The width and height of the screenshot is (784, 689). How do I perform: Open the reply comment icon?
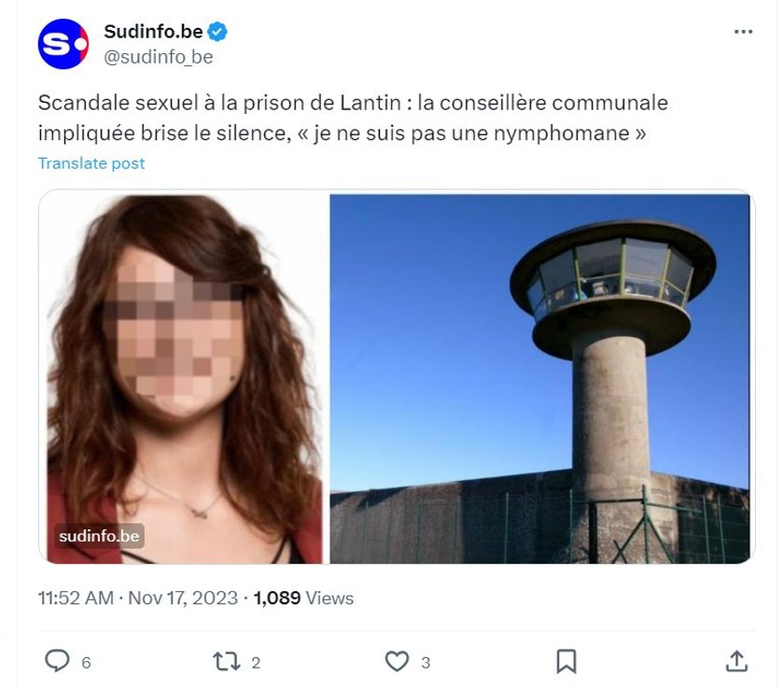(57, 661)
